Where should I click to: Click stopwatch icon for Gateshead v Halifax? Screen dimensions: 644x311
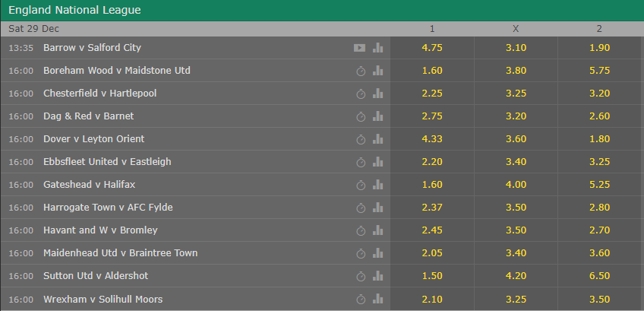[361, 185]
